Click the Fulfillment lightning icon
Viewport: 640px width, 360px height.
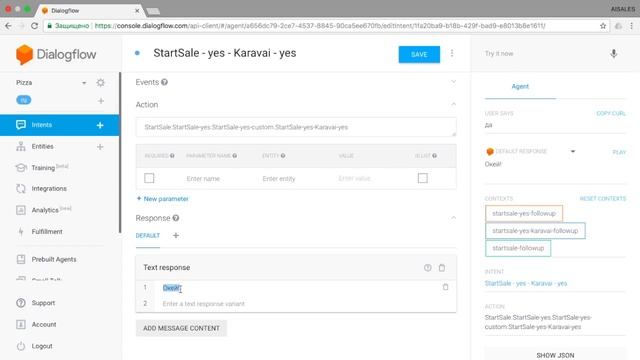[x=21, y=231]
